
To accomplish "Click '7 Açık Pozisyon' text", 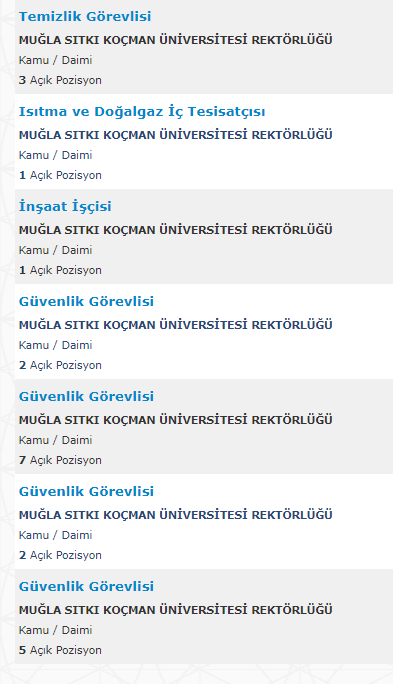I will pos(60,460).
